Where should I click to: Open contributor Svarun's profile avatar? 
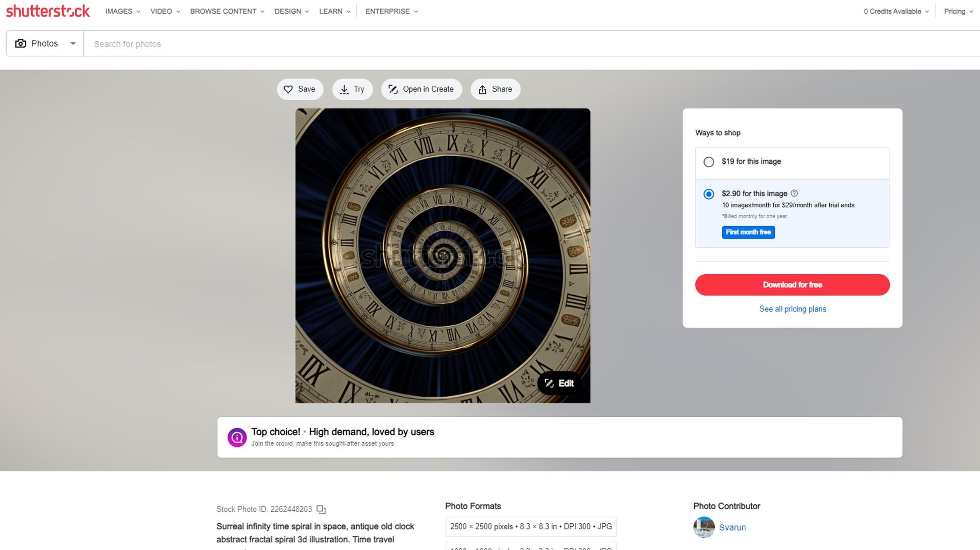[704, 528]
